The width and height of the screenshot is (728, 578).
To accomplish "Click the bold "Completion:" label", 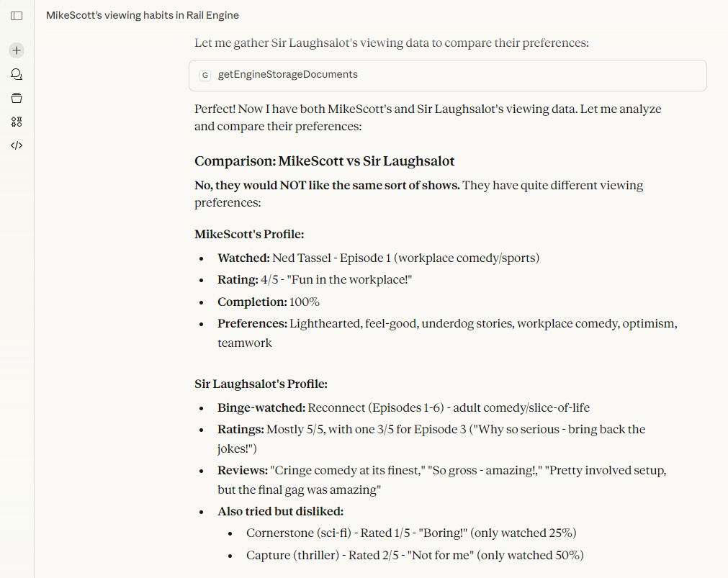I will pyautogui.click(x=252, y=302).
